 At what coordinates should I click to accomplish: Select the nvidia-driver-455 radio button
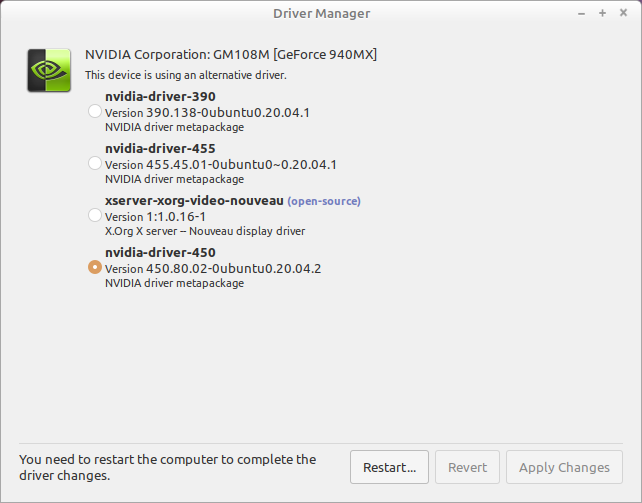pyautogui.click(x=95, y=163)
